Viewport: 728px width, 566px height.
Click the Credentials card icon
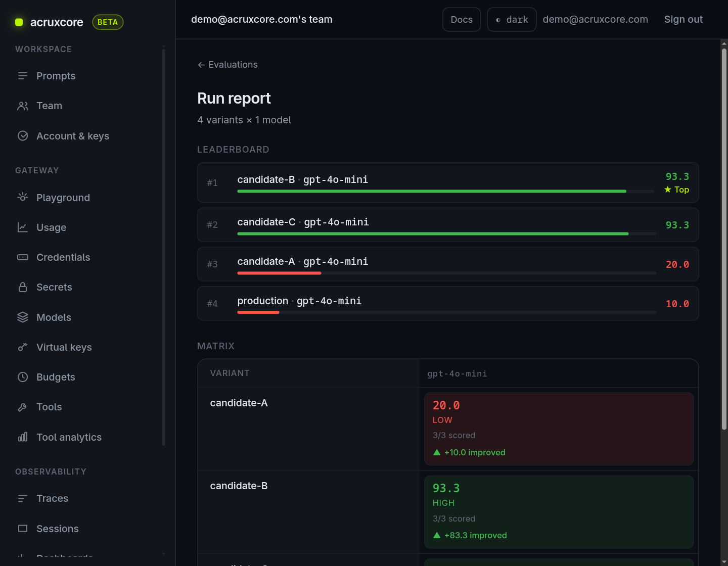[x=23, y=257]
